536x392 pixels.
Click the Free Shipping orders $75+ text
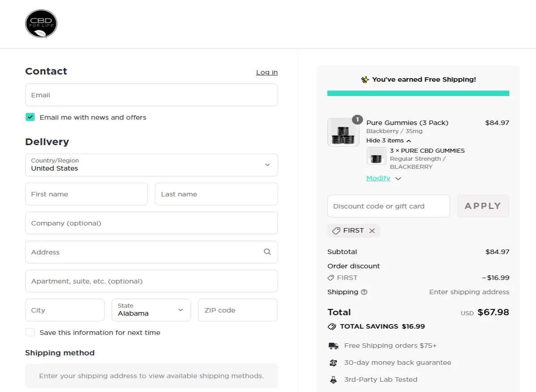coord(390,346)
